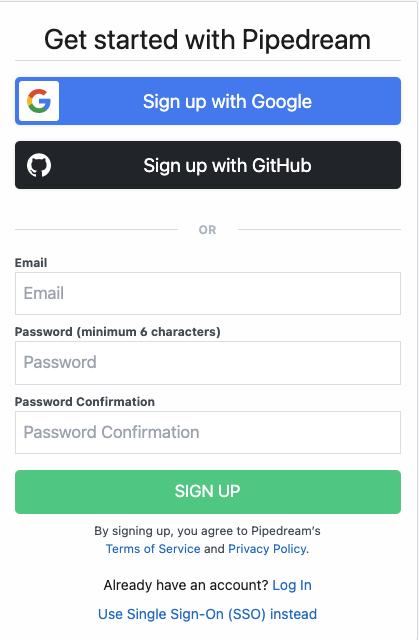Click the 'OR' divider text
Viewport: 419px width, 640px height.
[207, 230]
